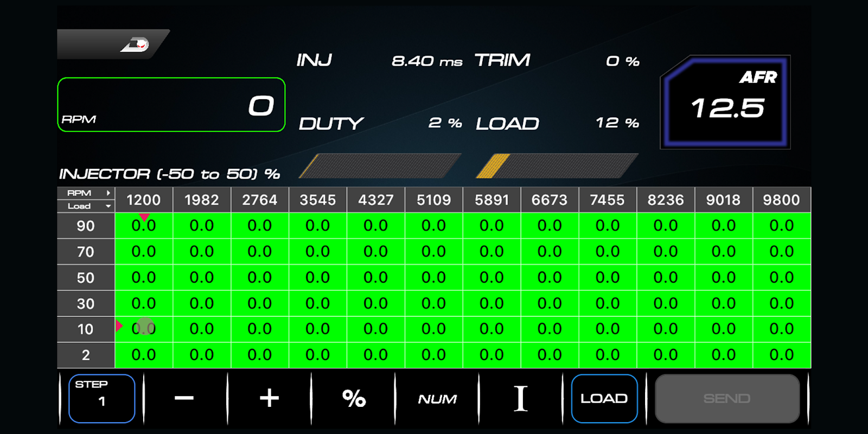Select cell at load 10, 9018 RPM
This screenshot has width=868, height=434.
coord(724,329)
